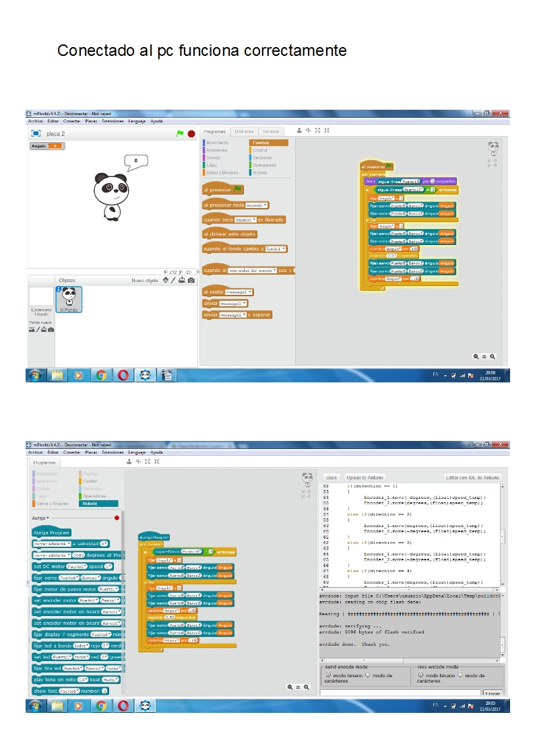The width and height of the screenshot is (535, 756).
Task: Click vertical scrollbar of Arduino code view
Action: [503, 535]
